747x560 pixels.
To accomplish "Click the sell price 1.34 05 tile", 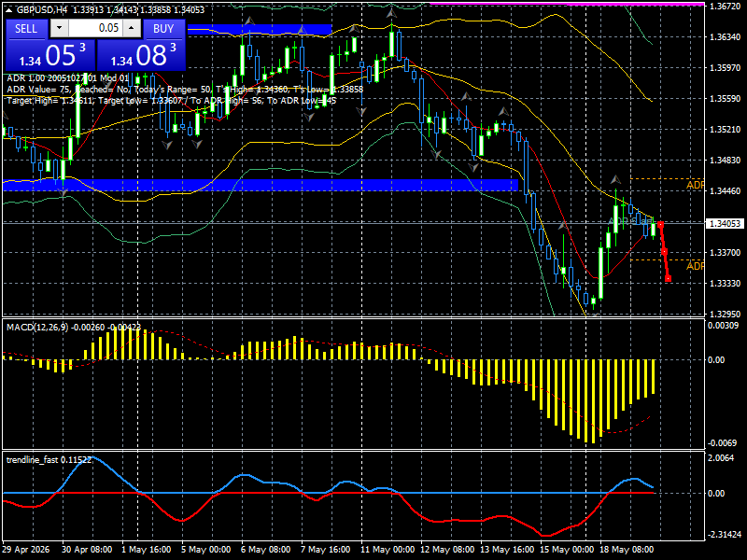I will (49, 55).
